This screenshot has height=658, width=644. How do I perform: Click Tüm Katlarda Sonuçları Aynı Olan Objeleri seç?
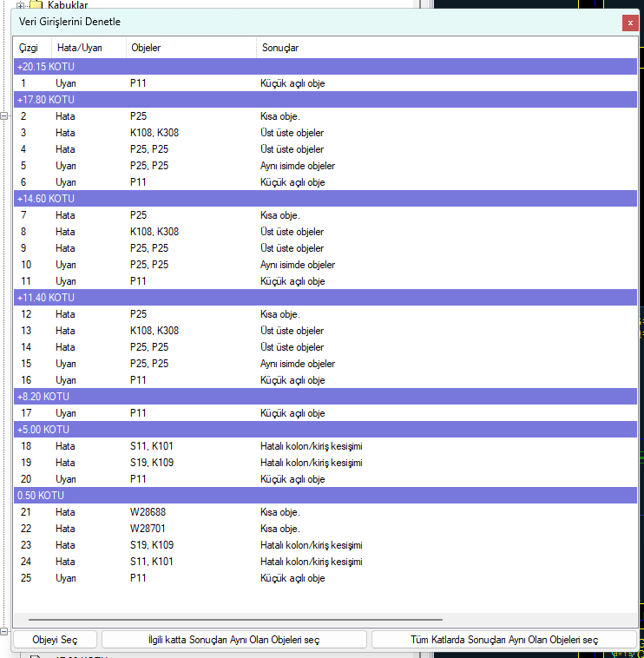504,640
